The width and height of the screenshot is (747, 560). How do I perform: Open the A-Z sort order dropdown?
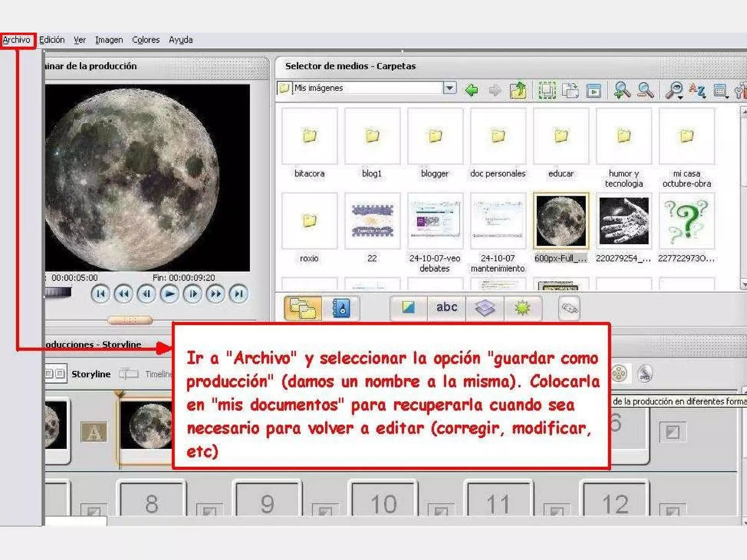(697, 90)
